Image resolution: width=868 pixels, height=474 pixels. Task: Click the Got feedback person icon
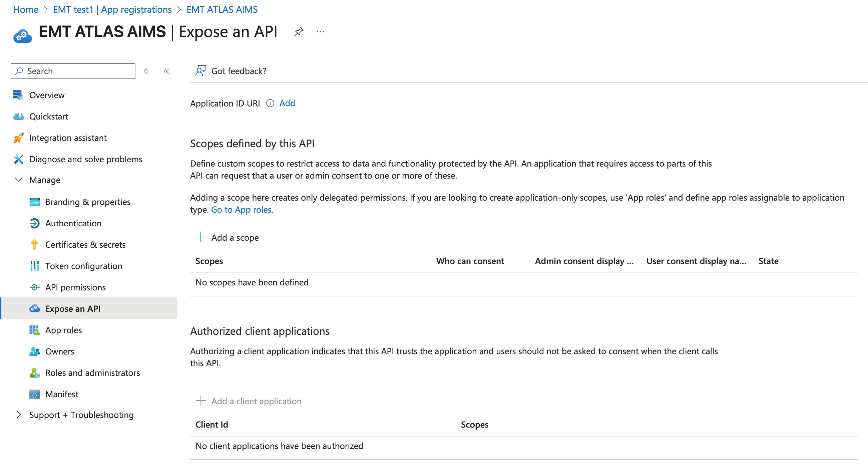pos(201,71)
